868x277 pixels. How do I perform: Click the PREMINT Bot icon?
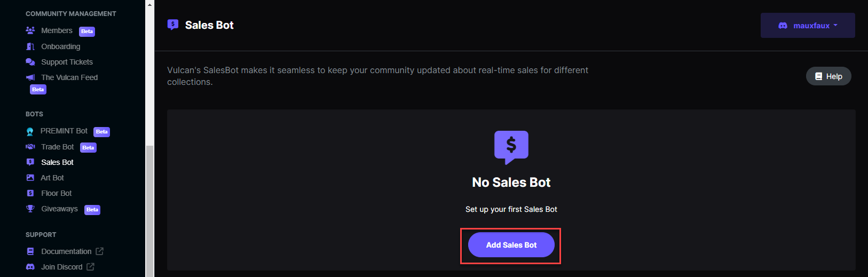tap(30, 131)
